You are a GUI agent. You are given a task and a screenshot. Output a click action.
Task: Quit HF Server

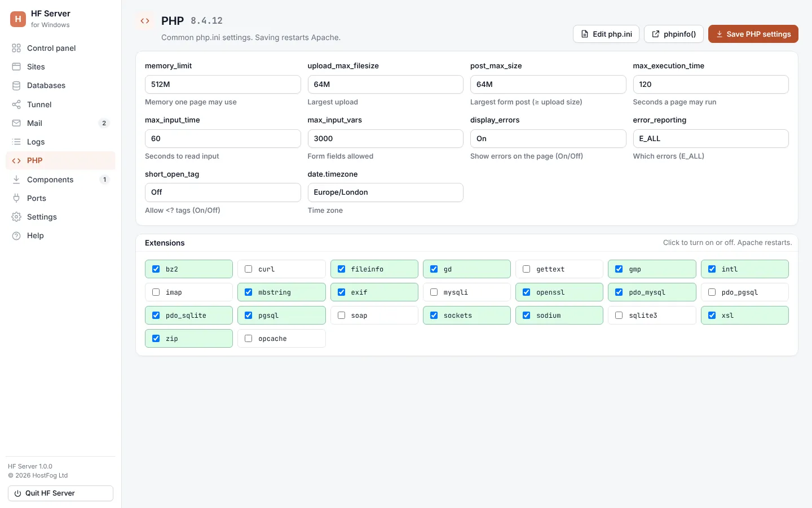point(60,493)
